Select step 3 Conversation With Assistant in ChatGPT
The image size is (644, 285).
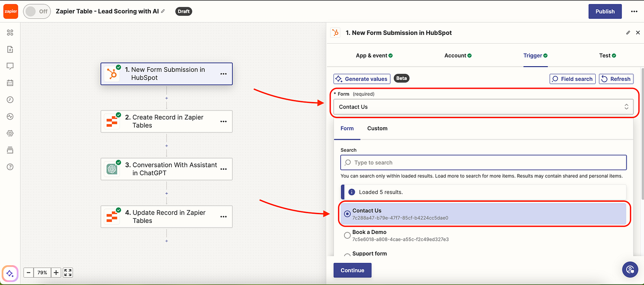[167, 169]
